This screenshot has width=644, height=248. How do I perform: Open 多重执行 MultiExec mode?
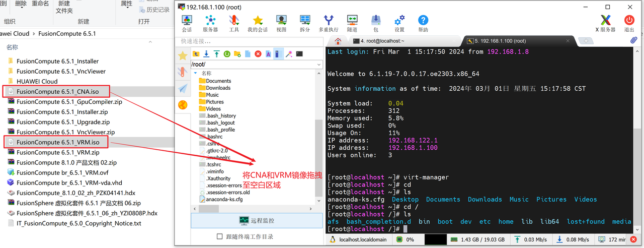pos(328,23)
